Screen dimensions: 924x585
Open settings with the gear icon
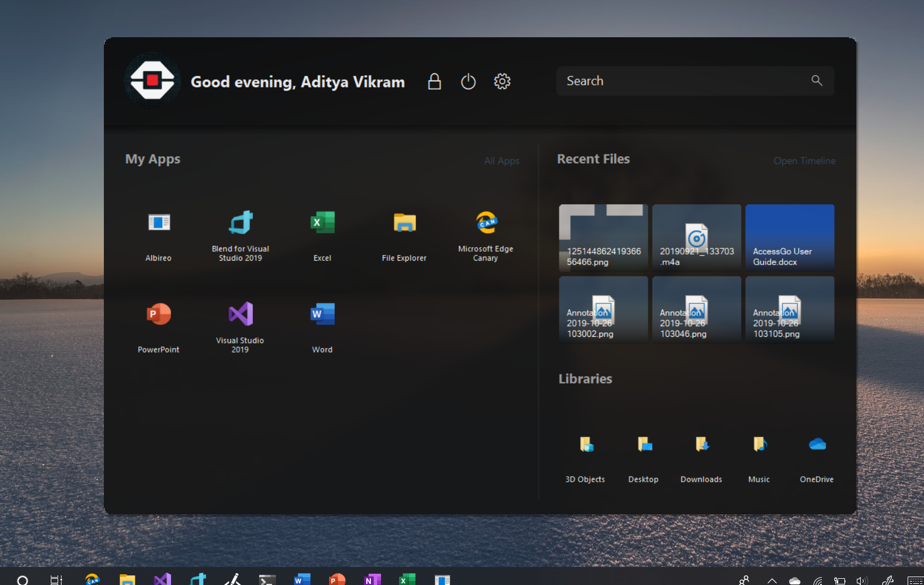pos(502,81)
